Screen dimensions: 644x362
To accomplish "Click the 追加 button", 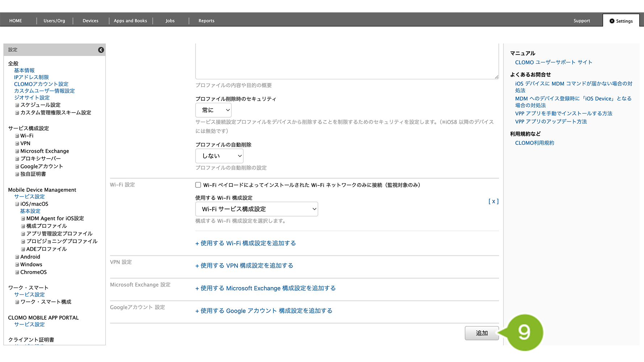I will (x=481, y=333).
